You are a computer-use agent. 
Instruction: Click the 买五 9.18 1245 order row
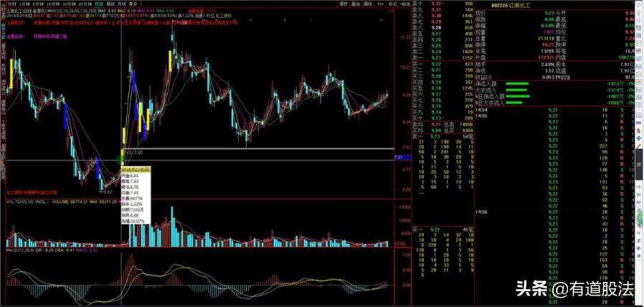tap(442, 88)
